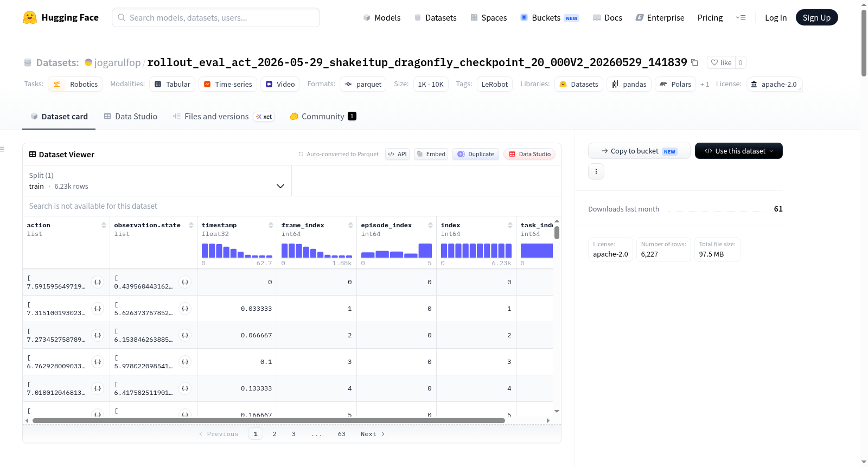Click Next page in pagination
This screenshot has width=868, height=467.
(x=373, y=434)
